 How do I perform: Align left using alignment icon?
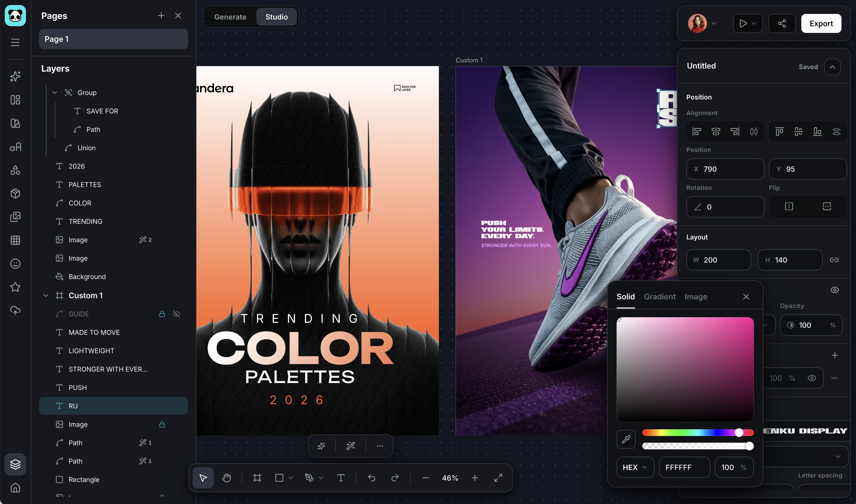point(697,131)
